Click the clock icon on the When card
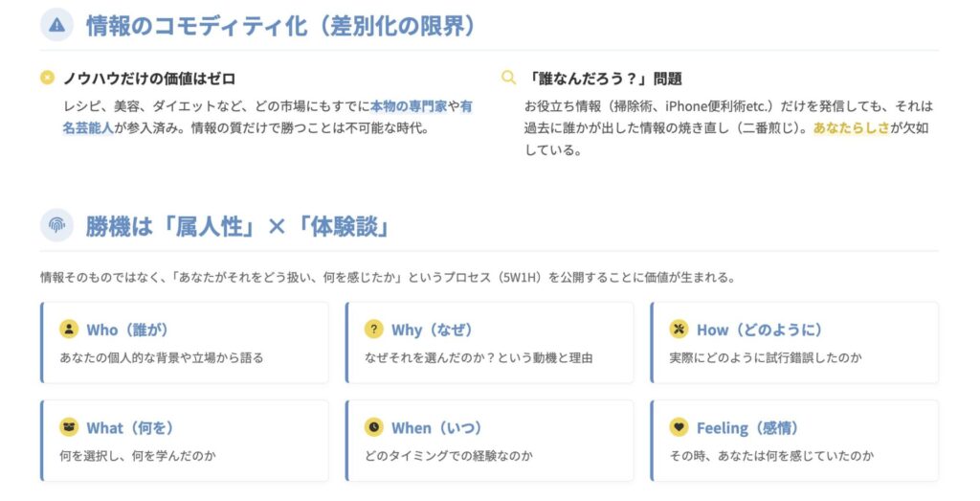Viewport: 980px width, 501px height. 373,427
